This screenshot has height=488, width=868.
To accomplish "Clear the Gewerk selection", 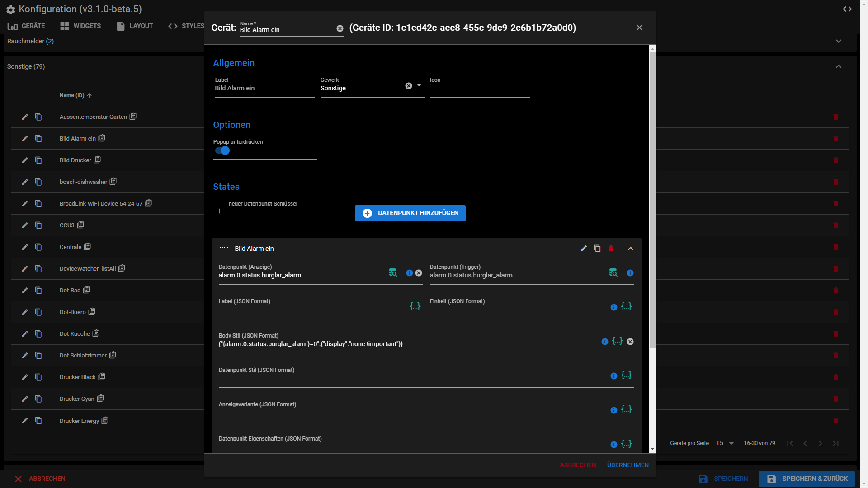I will click(x=409, y=86).
